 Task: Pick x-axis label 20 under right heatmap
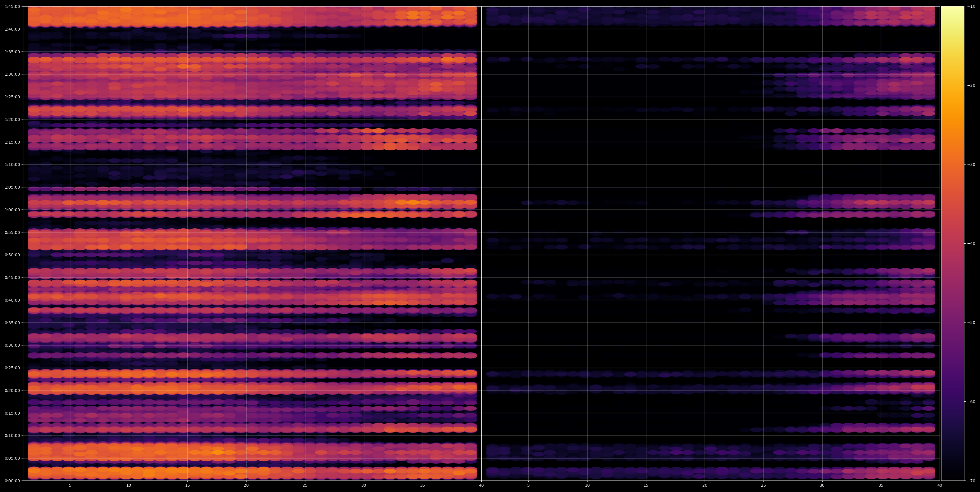(705, 485)
